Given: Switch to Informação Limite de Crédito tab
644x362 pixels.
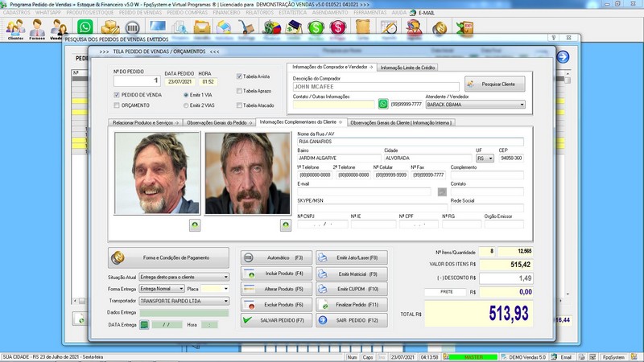Looking at the screenshot, I should point(407,68).
